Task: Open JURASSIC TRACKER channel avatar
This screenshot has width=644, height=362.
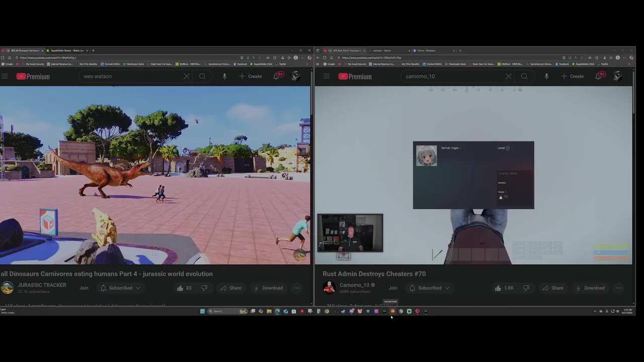Action: pyautogui.click(x=7, y=288)
